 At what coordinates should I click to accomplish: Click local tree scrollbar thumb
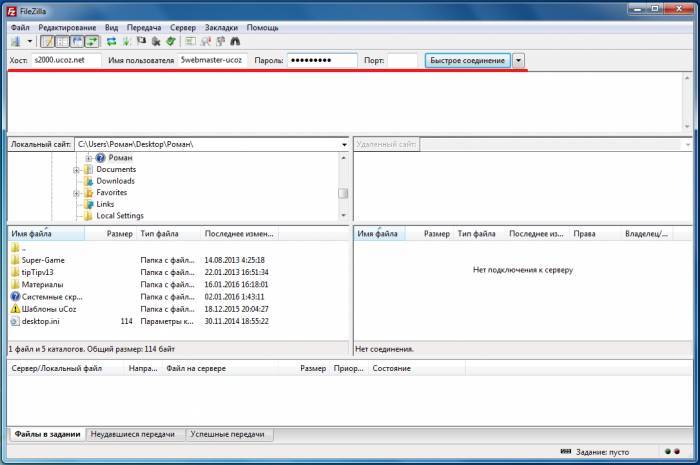(343, 193)
